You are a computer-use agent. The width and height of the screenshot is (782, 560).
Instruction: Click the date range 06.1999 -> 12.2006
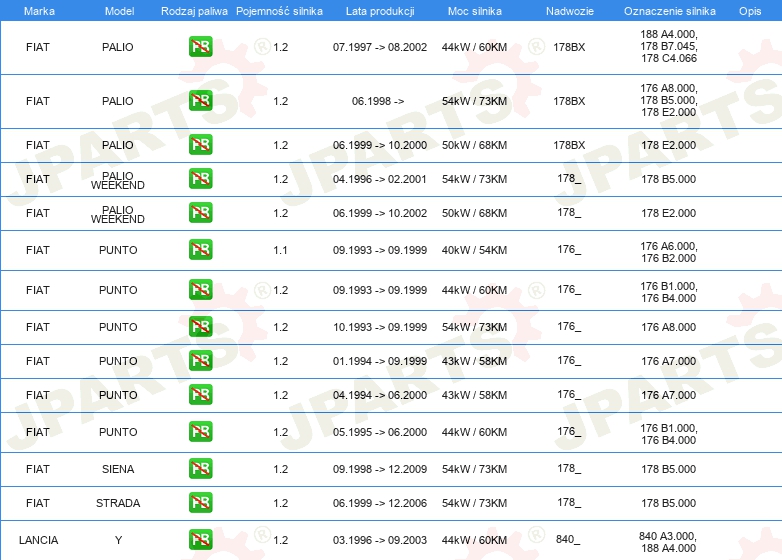click(380, 503)
